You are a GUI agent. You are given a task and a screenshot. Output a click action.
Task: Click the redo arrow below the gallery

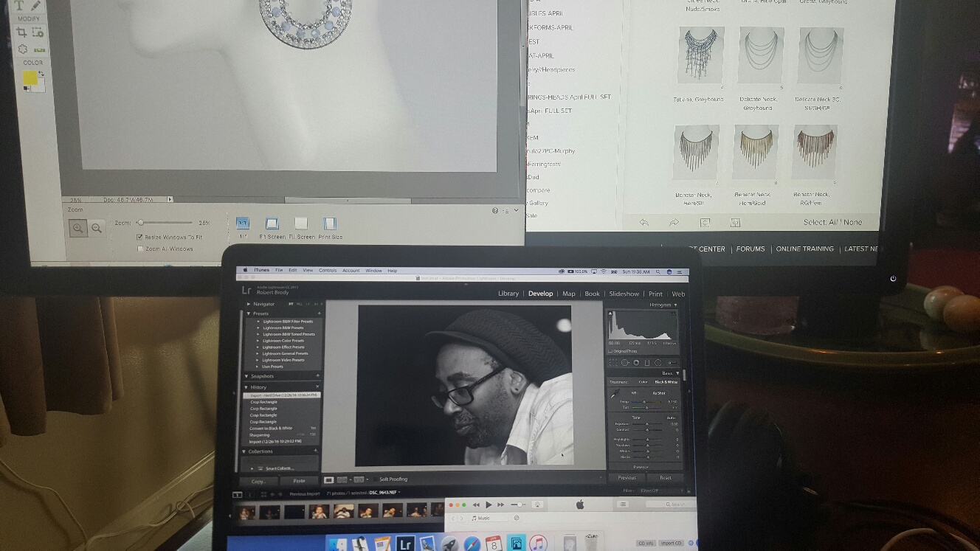coord(674,222)
